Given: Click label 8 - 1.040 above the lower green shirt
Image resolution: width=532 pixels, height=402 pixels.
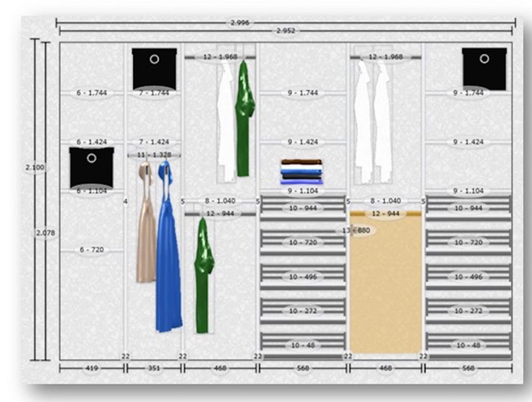Looking at the screenshot, I should pyautogui.click(x=220, y=201).
